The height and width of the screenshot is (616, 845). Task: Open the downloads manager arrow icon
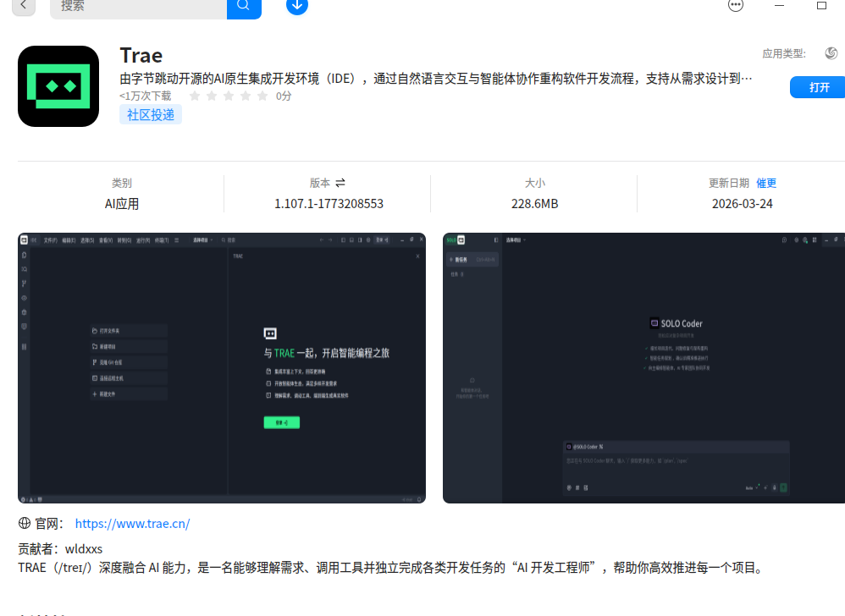pos(297,6)
